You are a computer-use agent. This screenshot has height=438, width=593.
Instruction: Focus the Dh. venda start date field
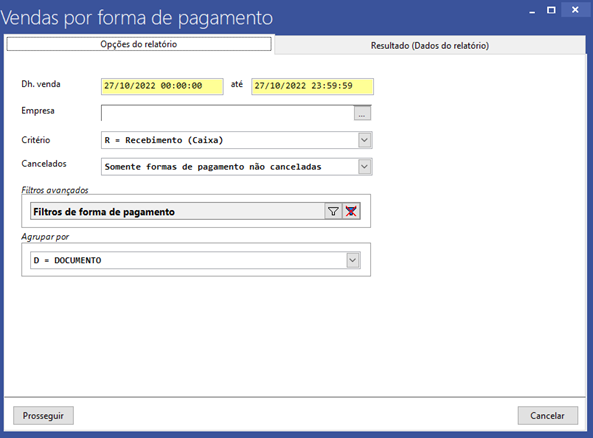click(x=162, y=86)
